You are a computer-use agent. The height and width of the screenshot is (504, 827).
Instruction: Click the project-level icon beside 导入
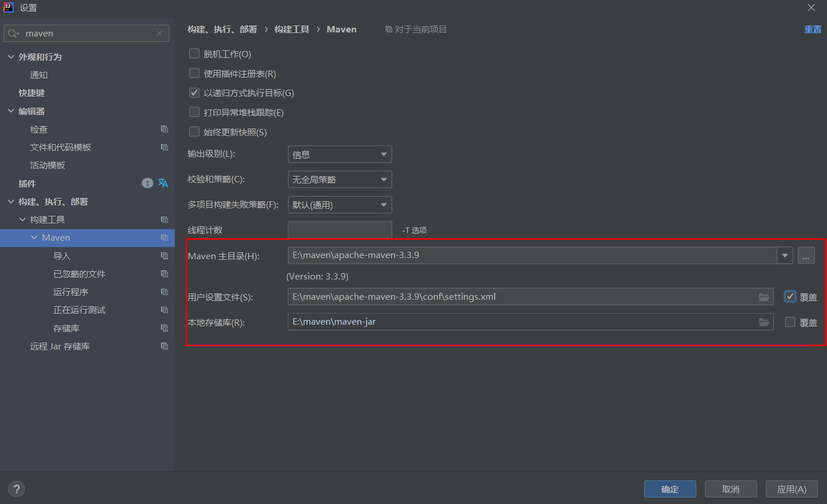point(164,256)
